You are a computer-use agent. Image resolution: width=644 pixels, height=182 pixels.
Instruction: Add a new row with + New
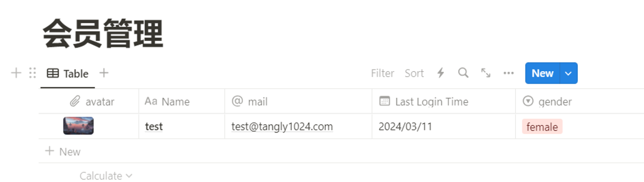click(63, 151)
